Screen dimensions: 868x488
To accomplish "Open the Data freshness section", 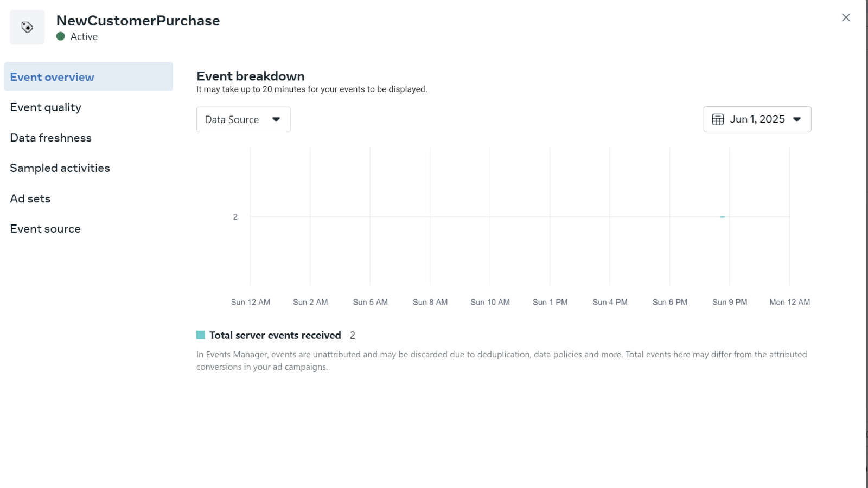I will pyautogui.click(x=51, y=138).
